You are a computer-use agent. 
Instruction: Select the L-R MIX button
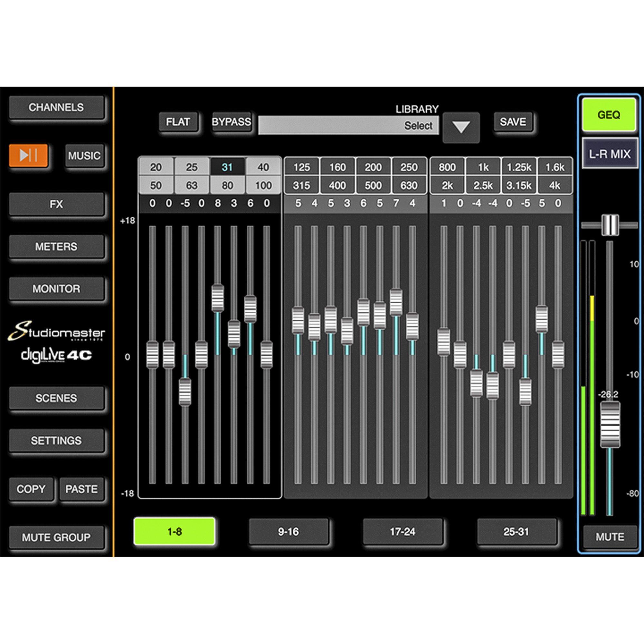point(610,154)
